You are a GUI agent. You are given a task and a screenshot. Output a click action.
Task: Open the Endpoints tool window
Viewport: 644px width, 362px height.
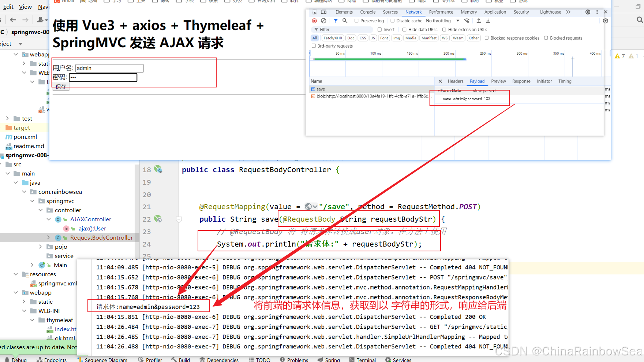[x=52, y=360]
